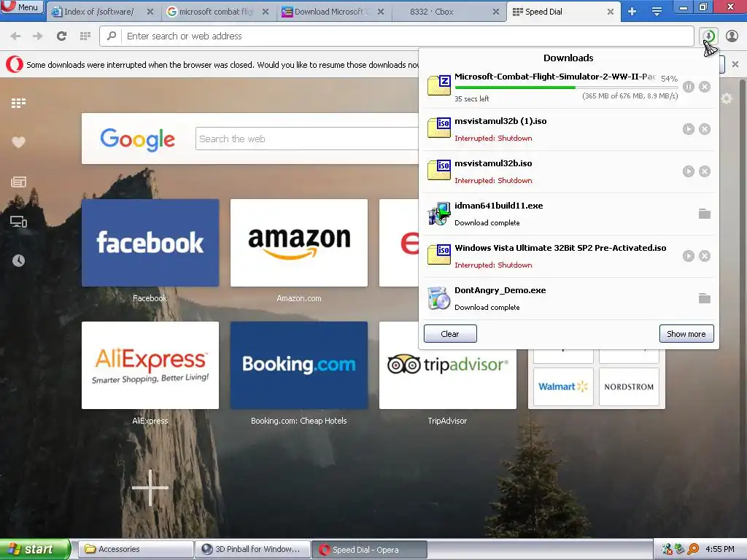Open the Walmart tile in folder
Screen dimensions: 747x560
tap(563, 386)
